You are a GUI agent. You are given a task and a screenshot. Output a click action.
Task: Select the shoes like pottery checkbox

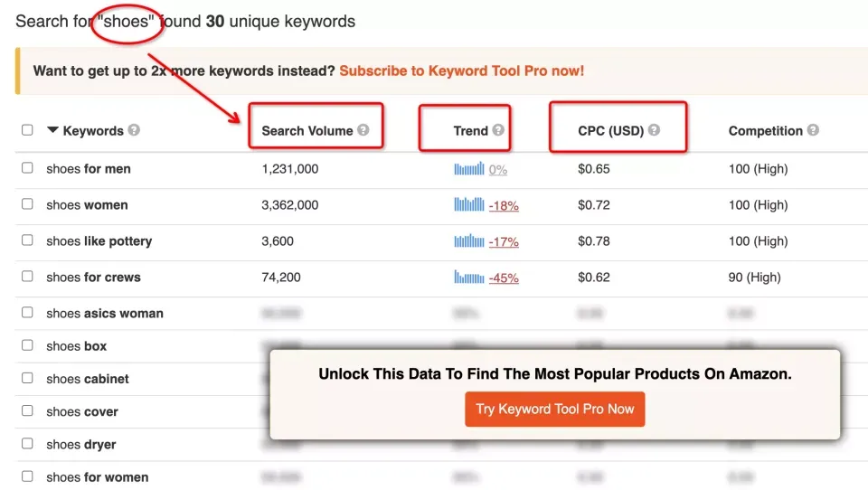27,240
